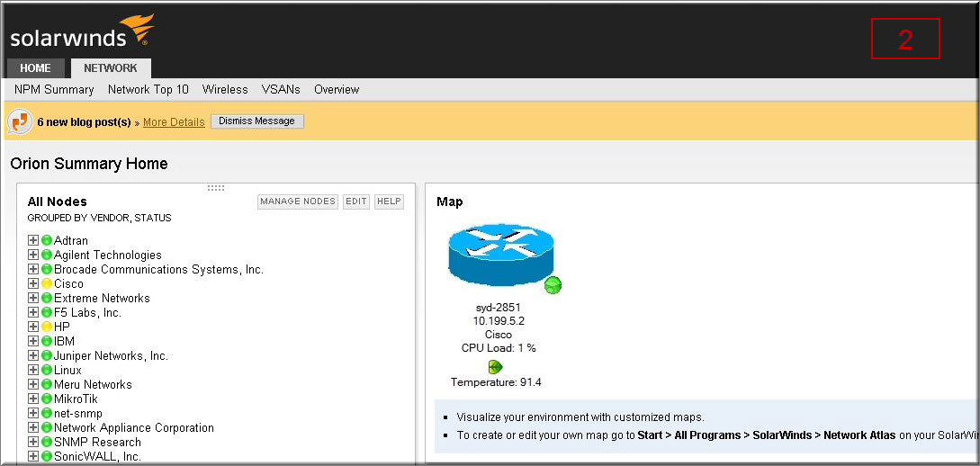The image size is (980, 466).
Task: Click the SolarWinds logo
Action: 82,31
